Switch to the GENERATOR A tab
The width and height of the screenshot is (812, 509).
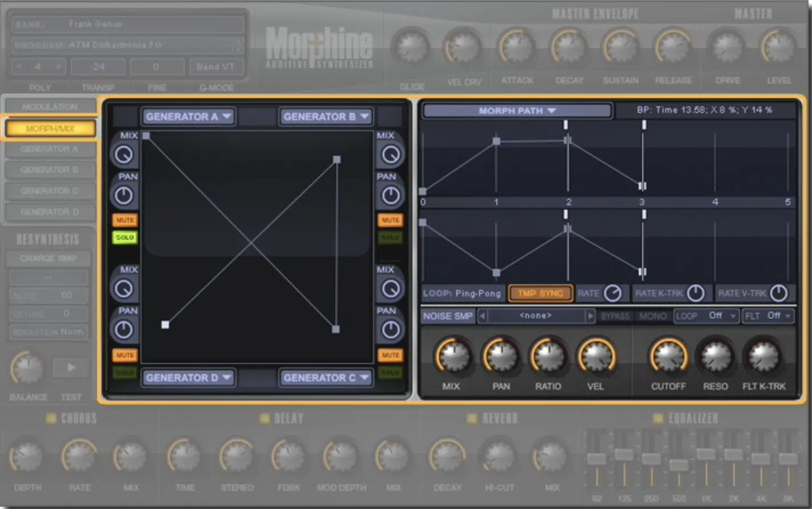pos(50,149)
